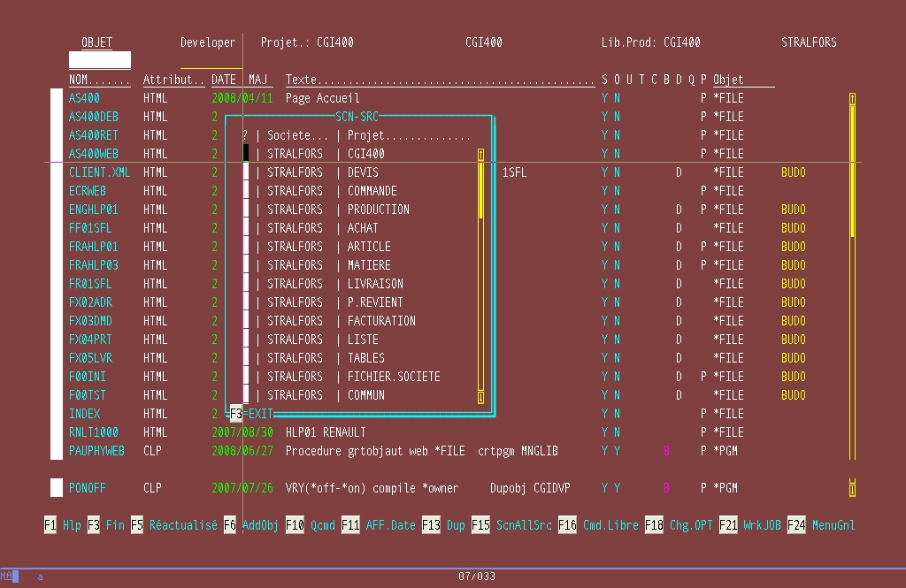Screen dimensions: 906x588
Task: Click main list scrollbar top arrow
Action: pos(852,99)
